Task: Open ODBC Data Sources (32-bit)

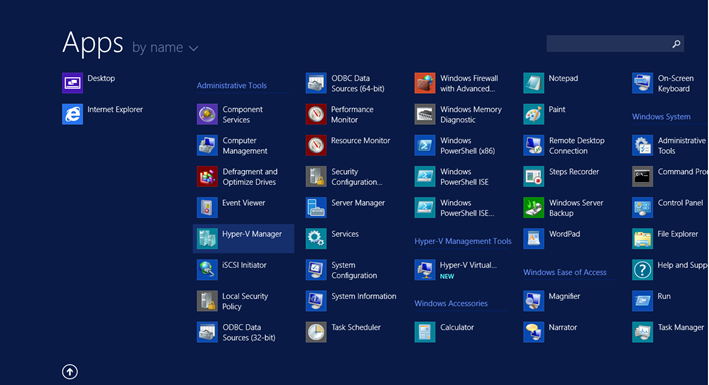Action: (x=236, y=333)
